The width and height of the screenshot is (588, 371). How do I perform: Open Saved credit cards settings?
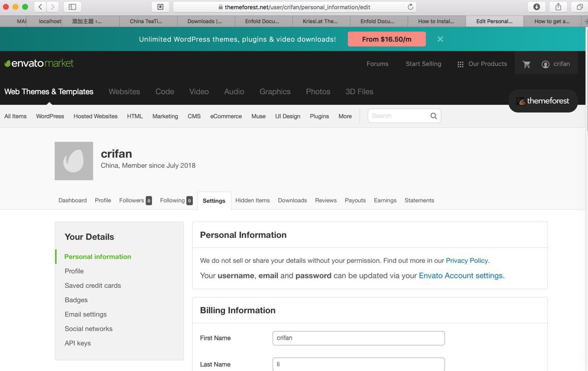click(93, 285)
